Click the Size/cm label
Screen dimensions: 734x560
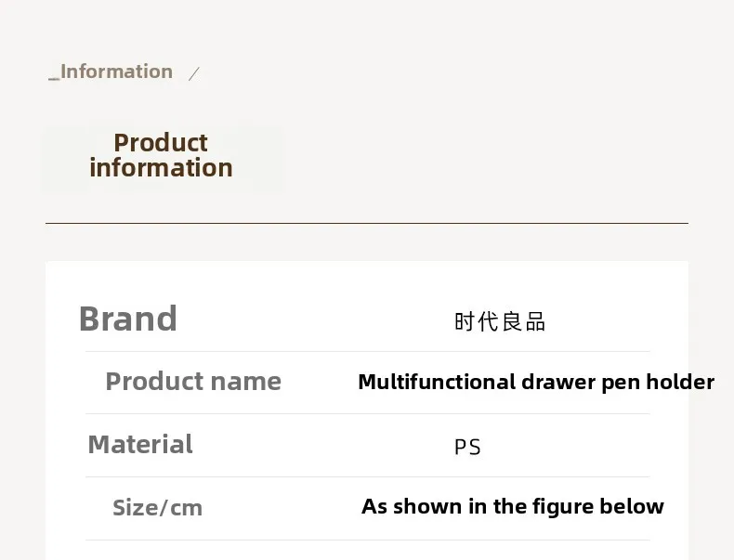point(157,507)
